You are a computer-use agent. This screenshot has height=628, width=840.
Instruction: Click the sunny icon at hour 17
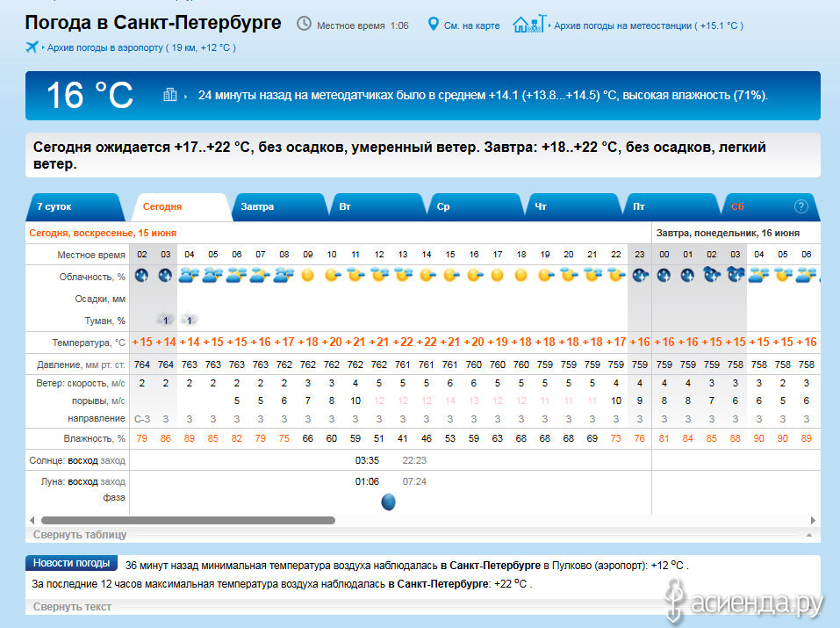tap(497, 276)
